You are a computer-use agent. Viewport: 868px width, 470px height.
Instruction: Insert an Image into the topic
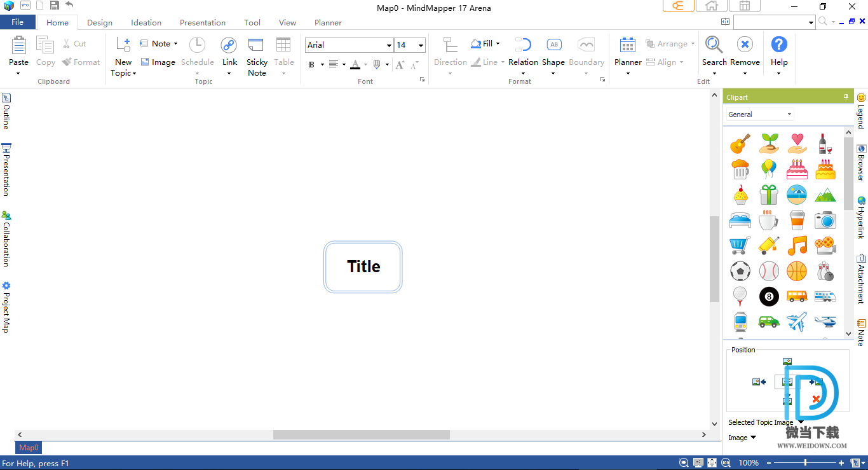(x=158, y=62)
